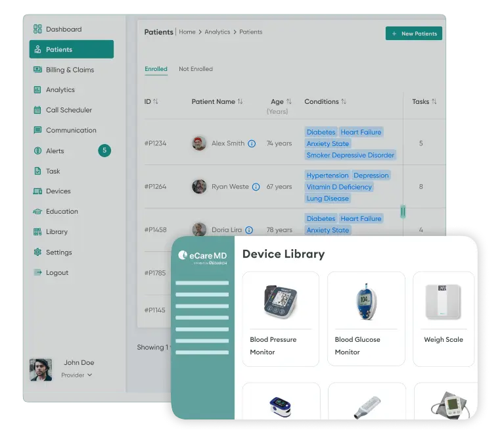This screenshot has height=430, width=504.
Task: Click patient ID #P1458
Action: pos(155,230)
